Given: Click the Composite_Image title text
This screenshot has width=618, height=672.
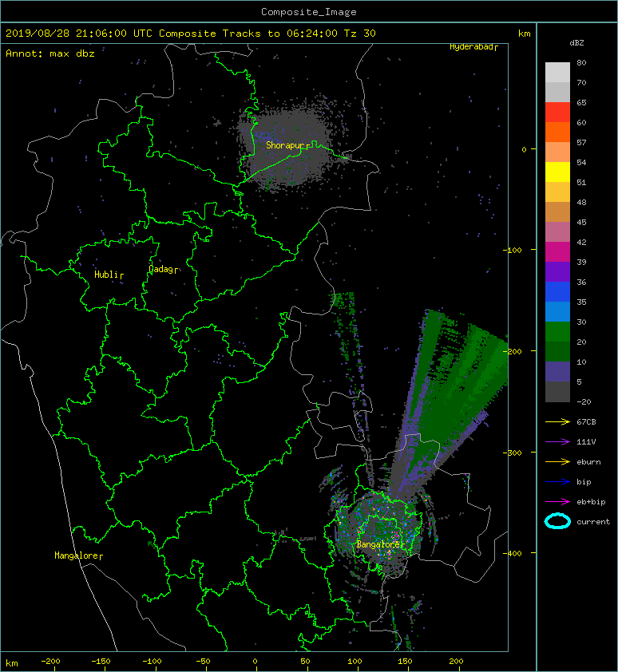Looking at the screenshot, I should pos(309,12).
